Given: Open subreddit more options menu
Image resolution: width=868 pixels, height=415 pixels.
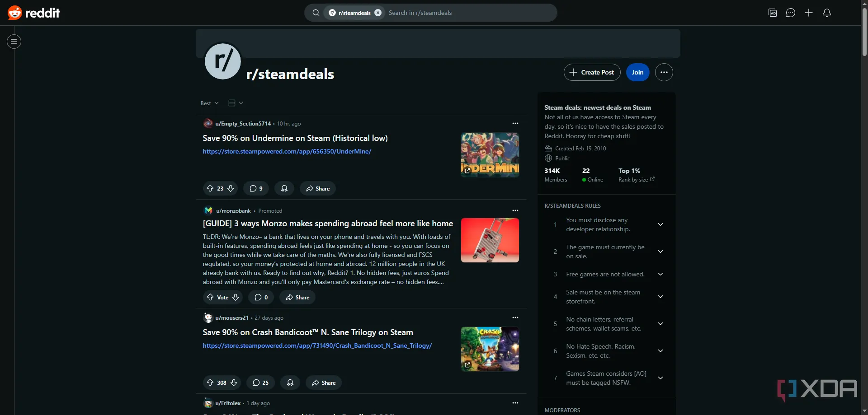Looking at the screenshot, I should point(664,72).
